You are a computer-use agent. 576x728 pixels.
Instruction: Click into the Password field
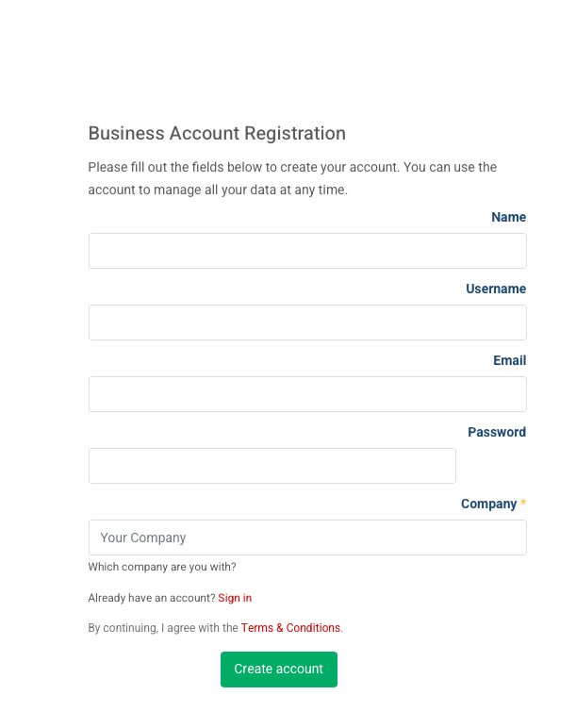point(272,466)
